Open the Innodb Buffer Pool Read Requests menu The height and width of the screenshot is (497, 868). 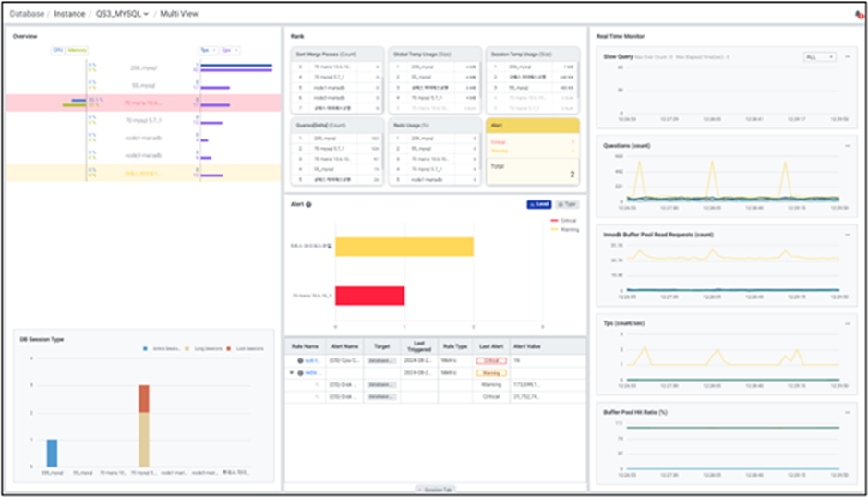tap(847, 234)
